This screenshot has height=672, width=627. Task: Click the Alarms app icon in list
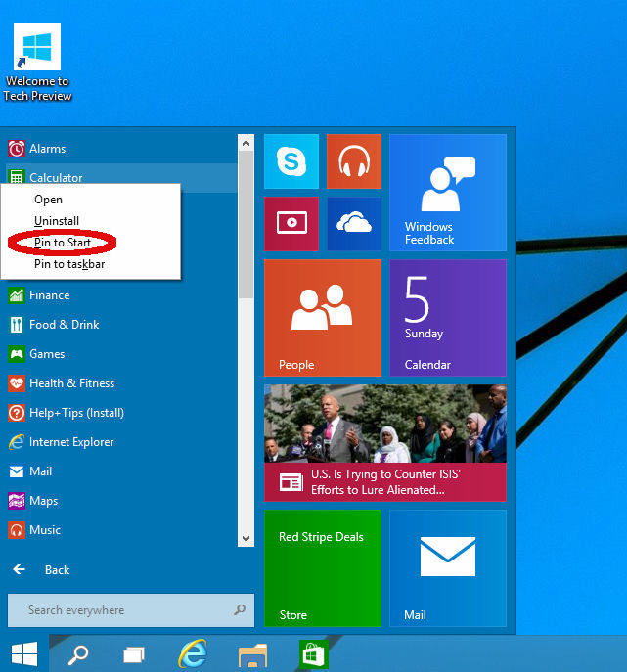(x=17, y=149)
